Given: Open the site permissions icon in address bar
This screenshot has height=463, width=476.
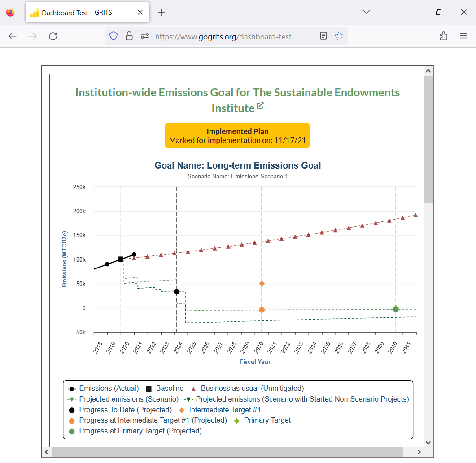Looking at the screenshot, I should (x=145, y=36).
